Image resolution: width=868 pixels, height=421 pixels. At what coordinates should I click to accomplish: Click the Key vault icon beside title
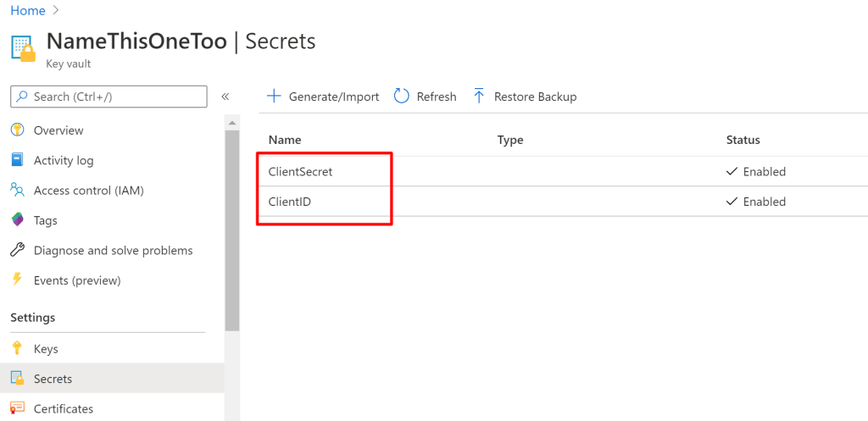23,49
